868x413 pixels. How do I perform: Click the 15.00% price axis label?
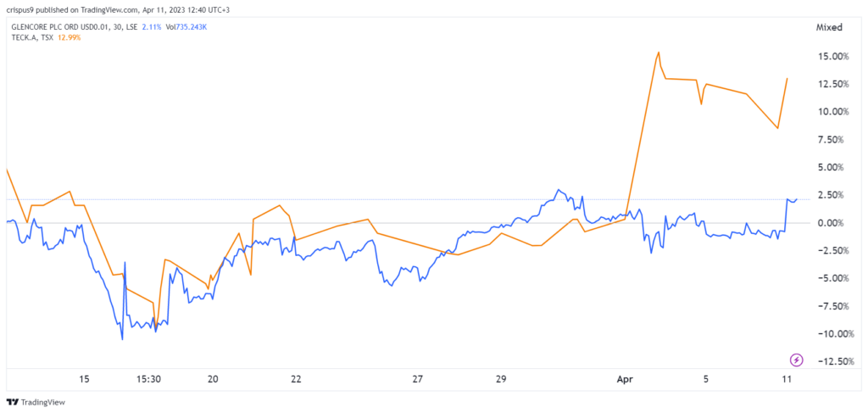[x=830, y=57]
